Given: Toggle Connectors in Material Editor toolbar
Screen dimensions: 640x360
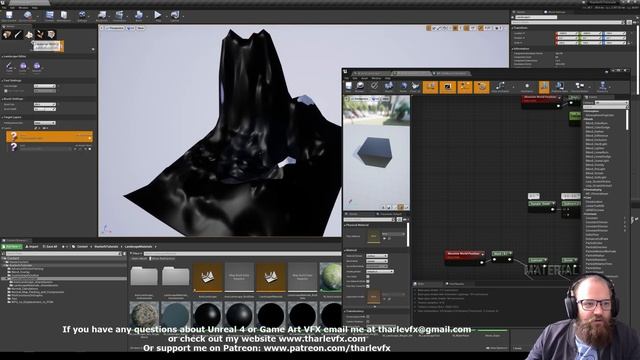Looking at the screenshot, I should 430,87.
